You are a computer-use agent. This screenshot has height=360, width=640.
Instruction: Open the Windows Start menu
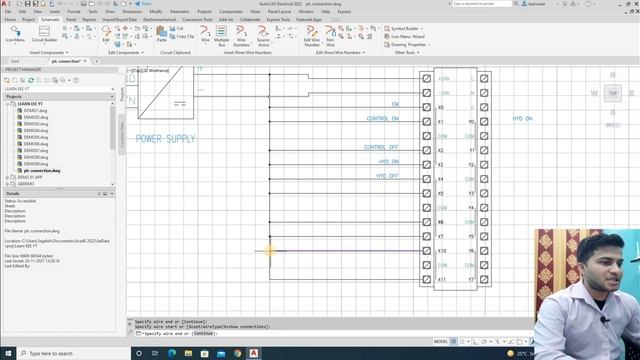[8, 353]
